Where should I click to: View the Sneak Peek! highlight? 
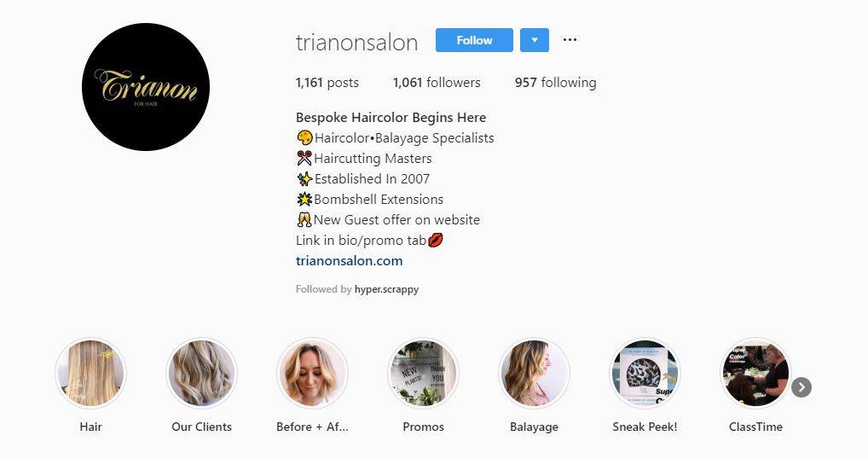pyautogui.click(x=645, y=373)
